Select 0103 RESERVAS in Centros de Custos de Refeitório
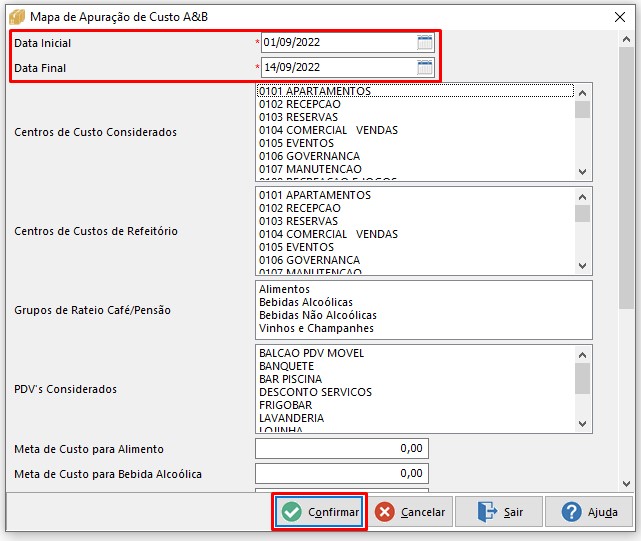 pos(416,221)
